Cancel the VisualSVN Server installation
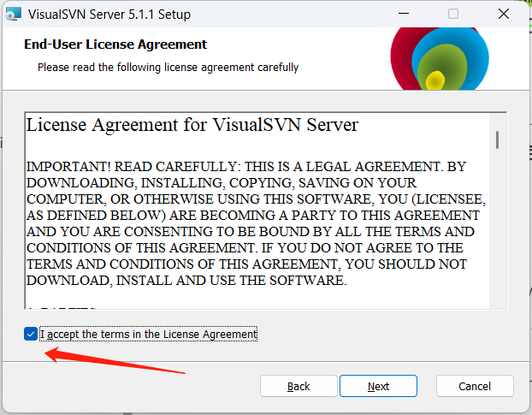This screenshot has width=532, height=415. [475, 386]
